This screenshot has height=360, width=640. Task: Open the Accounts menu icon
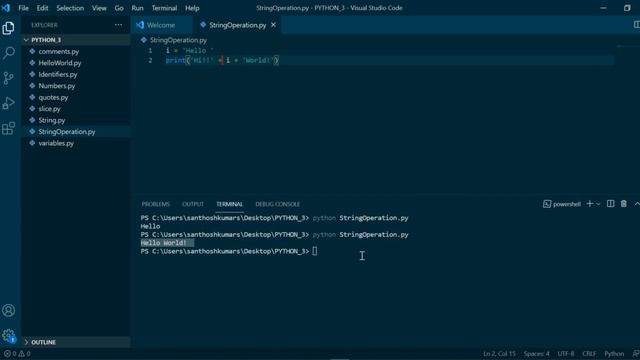pyautogui.click(x=8, y=311)
